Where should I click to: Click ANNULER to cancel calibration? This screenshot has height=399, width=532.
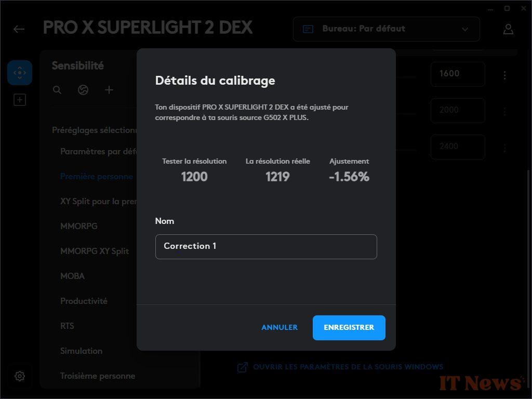point(280,327)
